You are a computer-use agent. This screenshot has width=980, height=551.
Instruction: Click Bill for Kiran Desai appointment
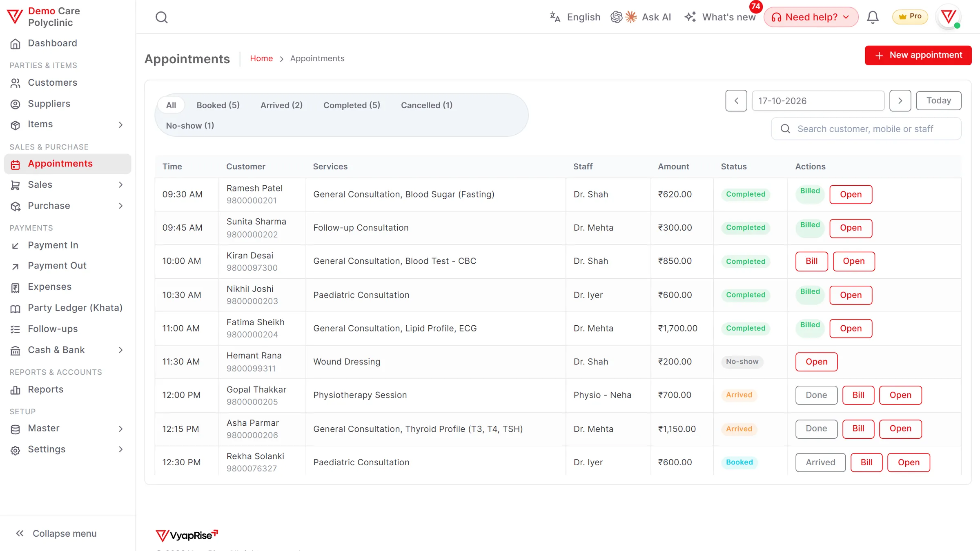click(x=811, y=261)
